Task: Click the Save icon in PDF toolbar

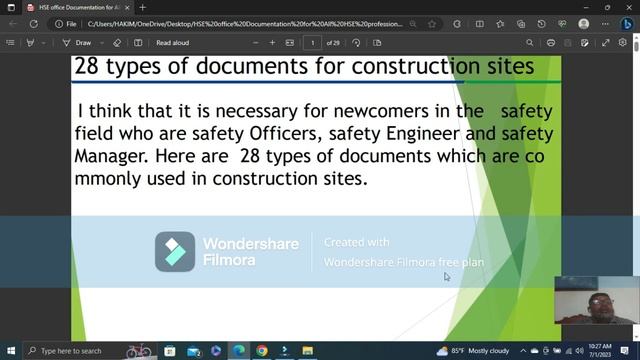Action: click(567, 42)
